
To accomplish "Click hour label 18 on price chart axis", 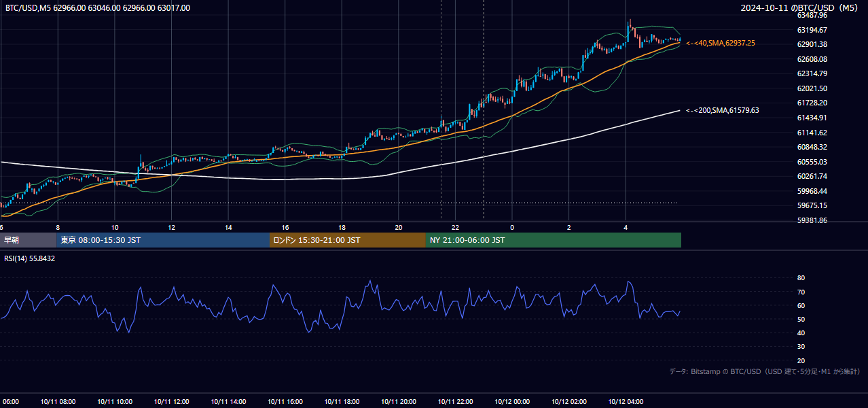I will (342, 227).
